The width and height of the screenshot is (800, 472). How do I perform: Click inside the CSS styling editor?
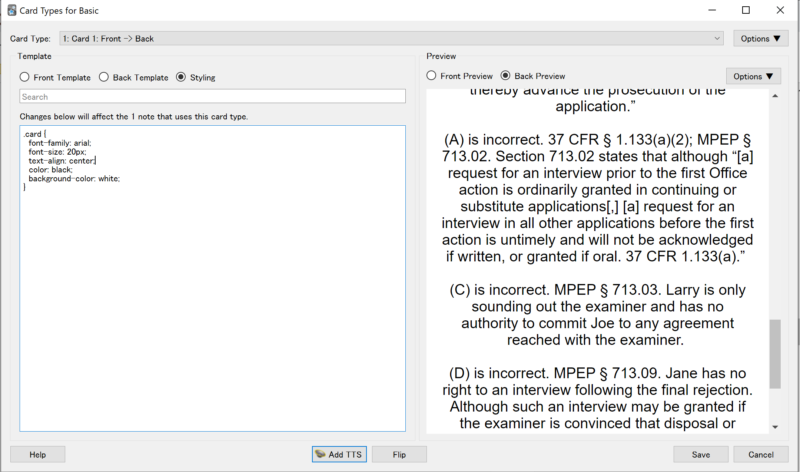(x=212, y=280)
